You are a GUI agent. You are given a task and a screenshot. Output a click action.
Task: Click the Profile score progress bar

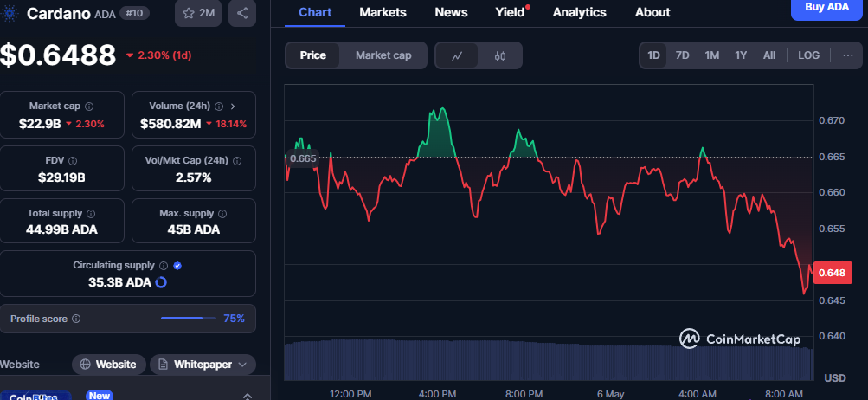[x=188, y=318]
